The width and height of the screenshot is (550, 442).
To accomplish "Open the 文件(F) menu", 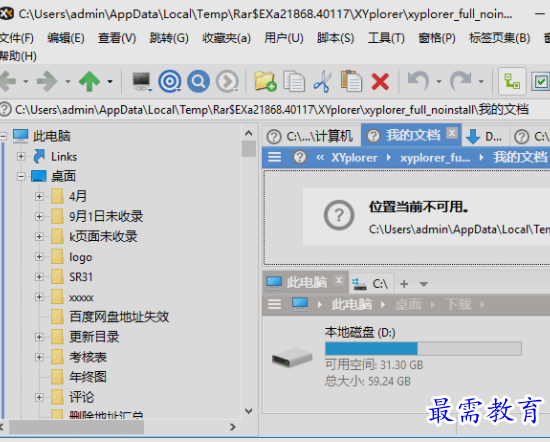I will click(17, 38).
